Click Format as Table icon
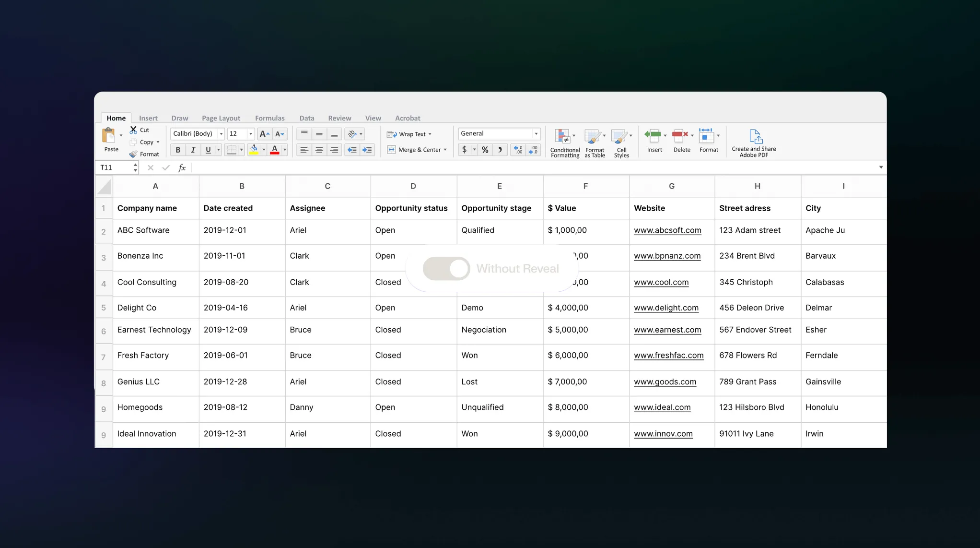980x548 pixels. 593,136
